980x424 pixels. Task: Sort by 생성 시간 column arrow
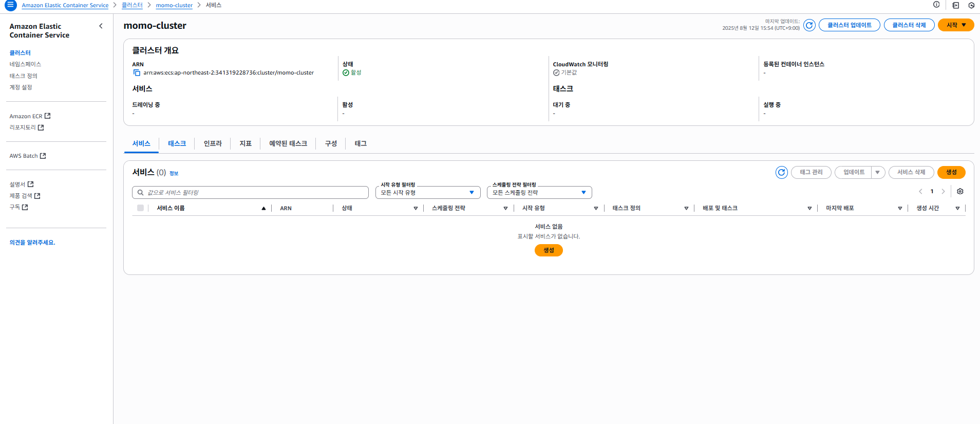957,208
